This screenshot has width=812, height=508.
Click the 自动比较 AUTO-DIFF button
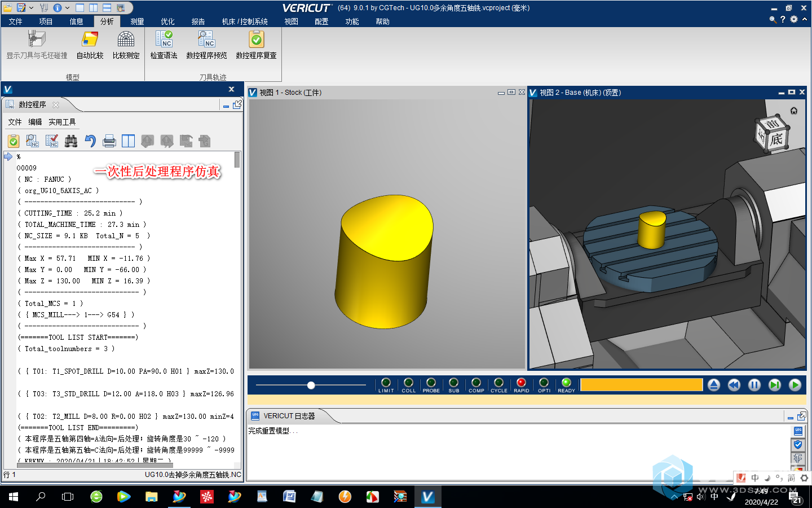(x=90, y=45)
